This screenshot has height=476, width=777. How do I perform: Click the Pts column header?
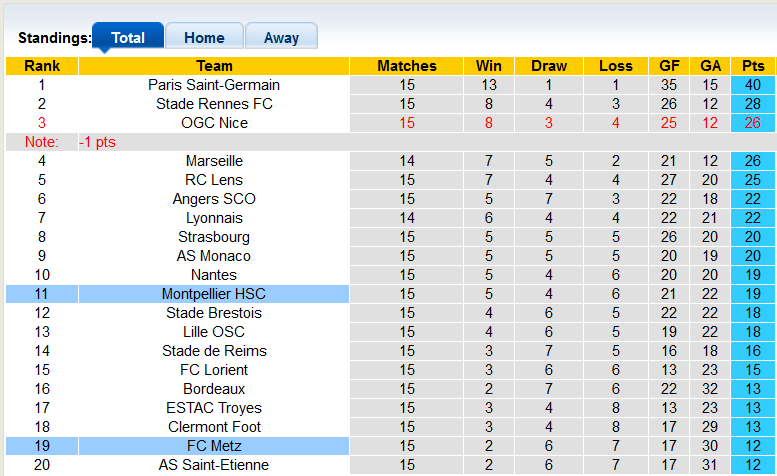pos(753,66)
